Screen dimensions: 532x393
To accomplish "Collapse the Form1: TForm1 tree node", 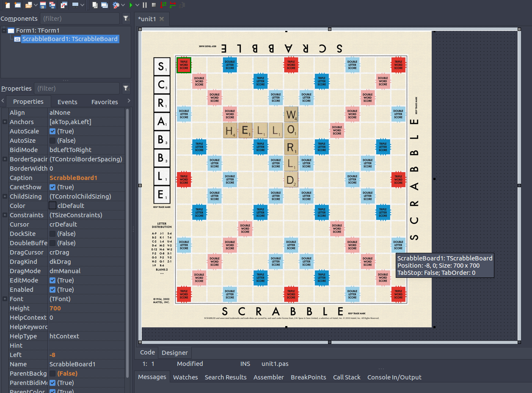I will pyautogui.click(x=4, y=30).
